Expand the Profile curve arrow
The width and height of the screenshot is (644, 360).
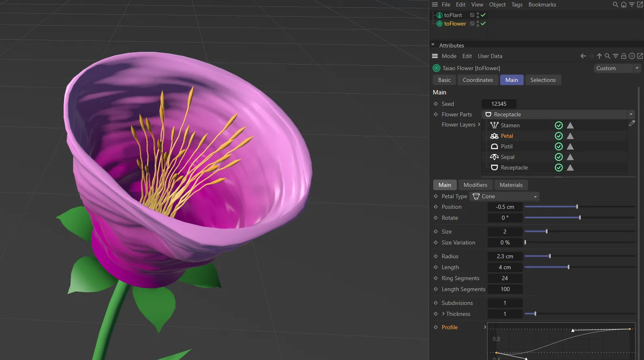click(485, 327)
